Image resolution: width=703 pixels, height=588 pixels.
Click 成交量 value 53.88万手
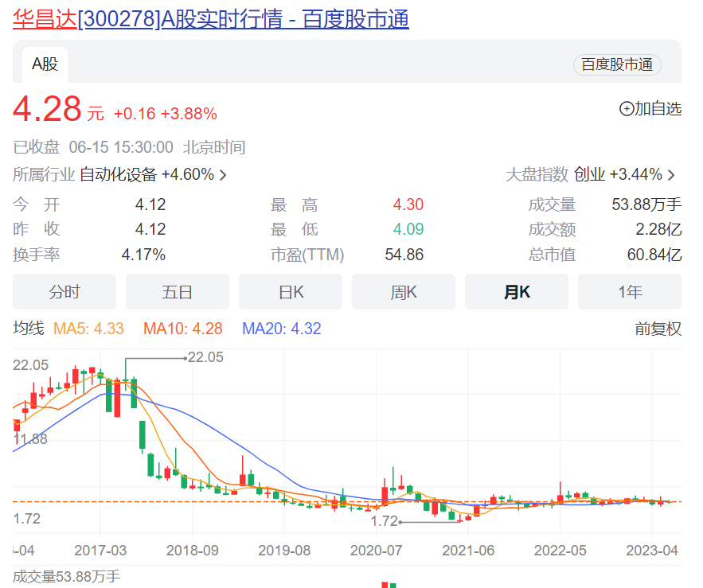coord(646,204)
